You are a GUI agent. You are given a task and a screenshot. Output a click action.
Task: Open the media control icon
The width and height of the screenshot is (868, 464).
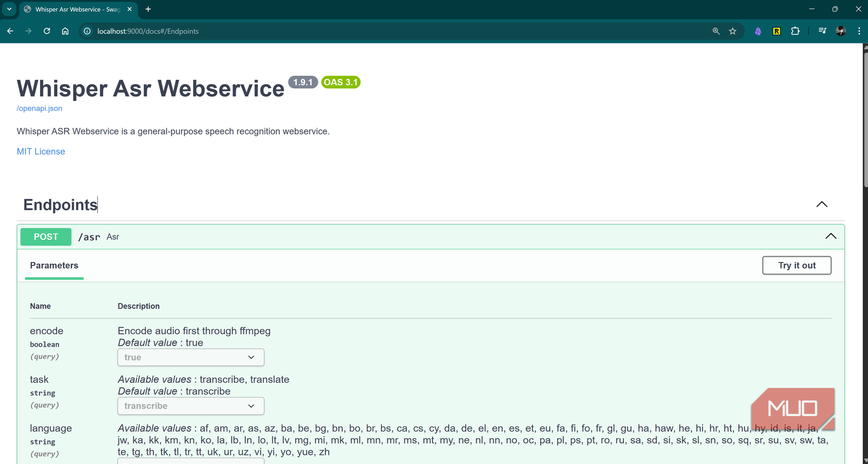[x=822, y=31]
